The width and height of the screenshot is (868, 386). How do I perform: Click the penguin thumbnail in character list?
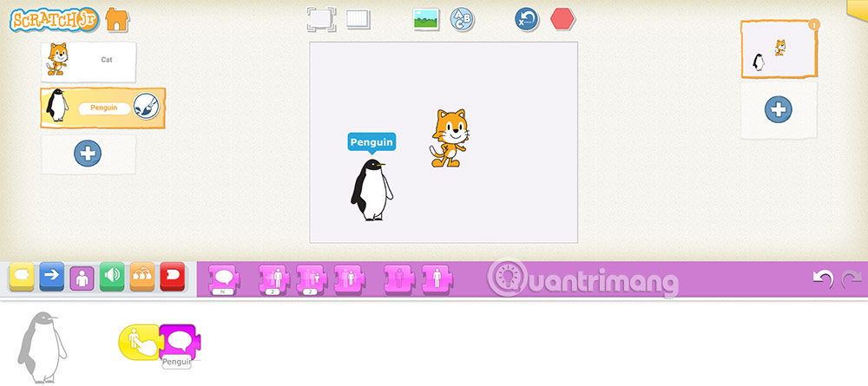pos(56,106)
